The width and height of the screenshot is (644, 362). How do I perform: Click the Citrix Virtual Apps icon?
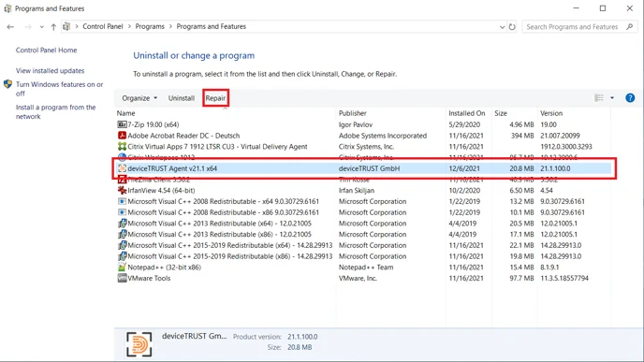(x=122, y=147)
